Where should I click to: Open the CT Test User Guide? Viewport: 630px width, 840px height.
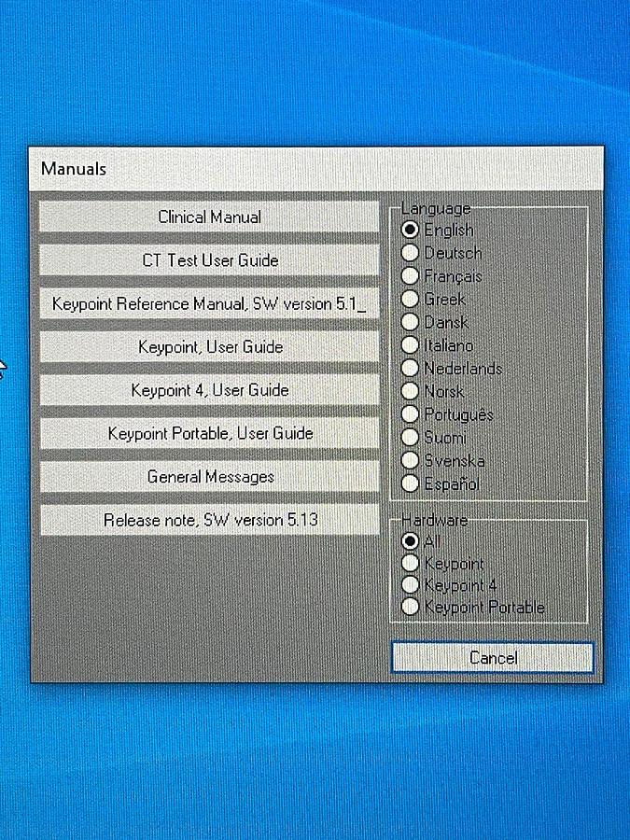[x=209, y=260]
